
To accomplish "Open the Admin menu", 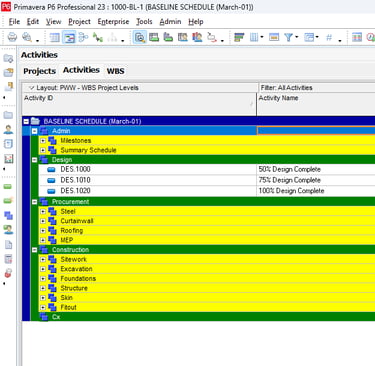I will point(170,22).
